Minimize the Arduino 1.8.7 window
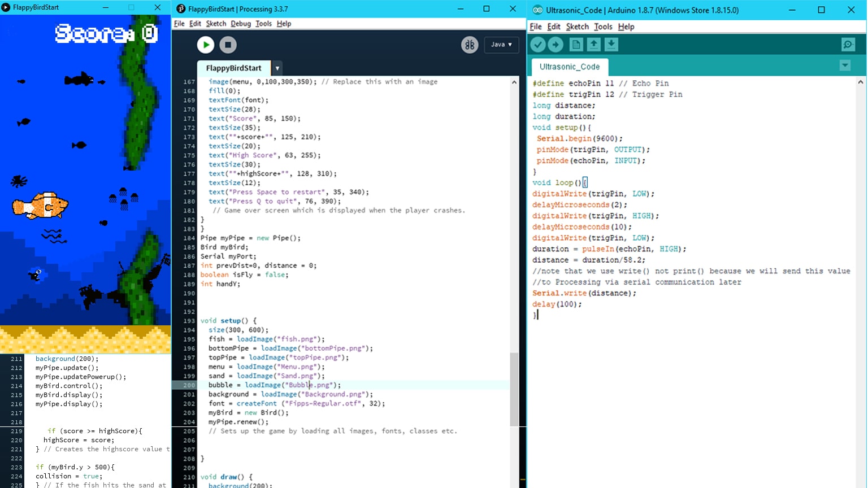 (x=792, y=10)
